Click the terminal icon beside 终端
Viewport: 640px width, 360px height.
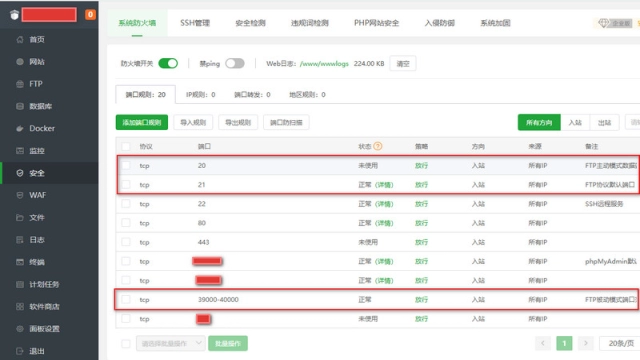tap(20, 262)
